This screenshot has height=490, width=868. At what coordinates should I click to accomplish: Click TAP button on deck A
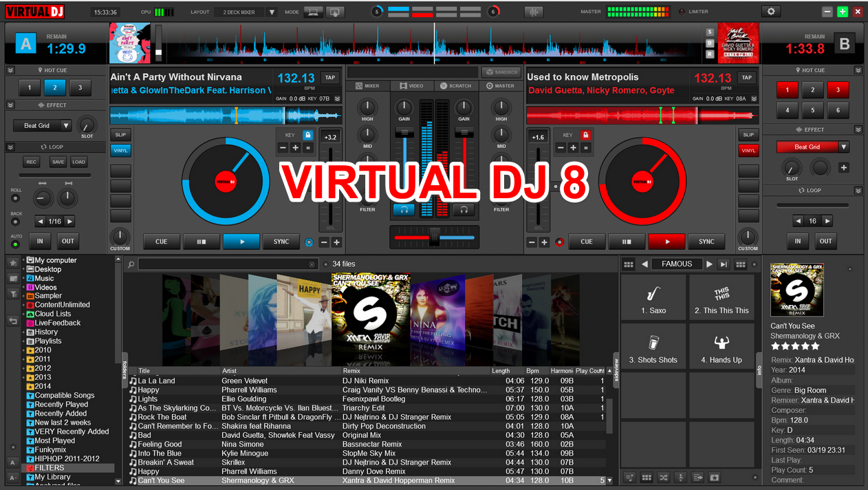[x=330, y=78]
